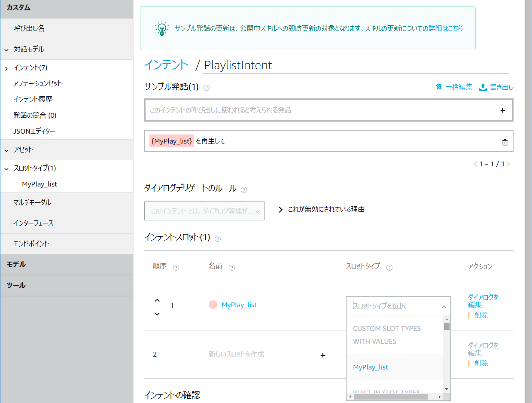The width and height of the screenshot is (532, 403).
Task: Collapse the 対話モデル section
Action: [x=6, y=50]
